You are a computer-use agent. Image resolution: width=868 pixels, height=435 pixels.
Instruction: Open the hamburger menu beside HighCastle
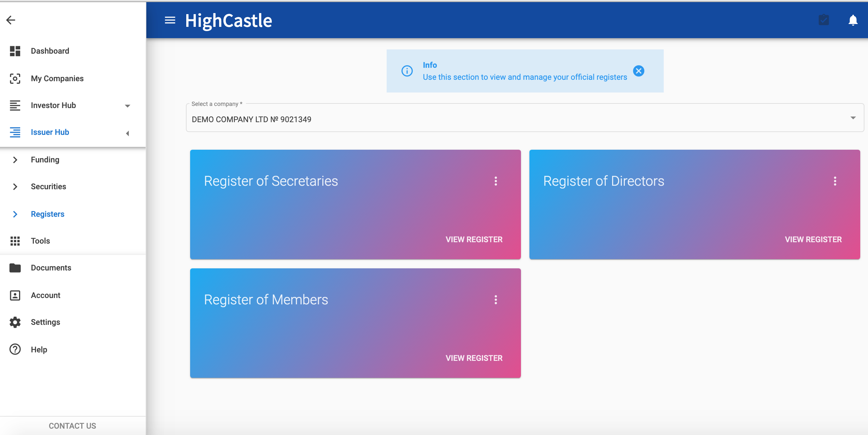coord(170,20)
